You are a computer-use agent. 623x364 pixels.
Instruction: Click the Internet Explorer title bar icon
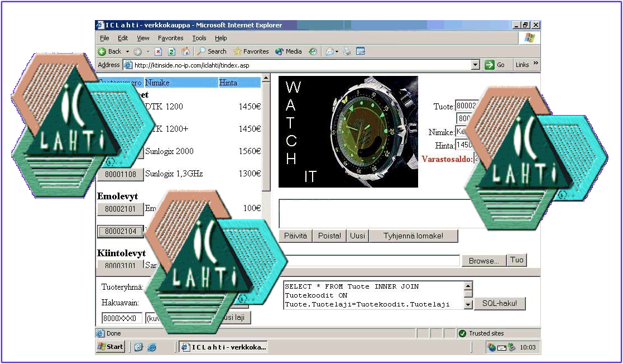(100, 25)
